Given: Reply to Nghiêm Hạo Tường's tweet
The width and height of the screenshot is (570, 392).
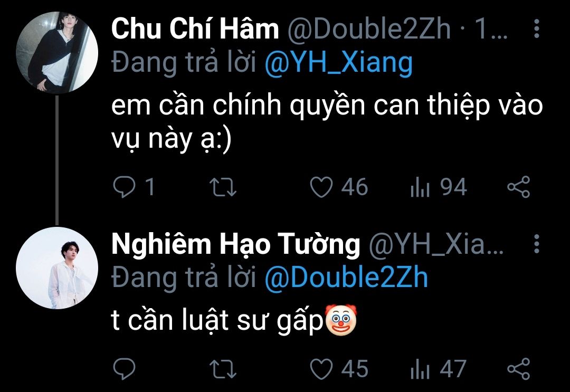Looking at the screenshot, I should [x=125, y=369].
